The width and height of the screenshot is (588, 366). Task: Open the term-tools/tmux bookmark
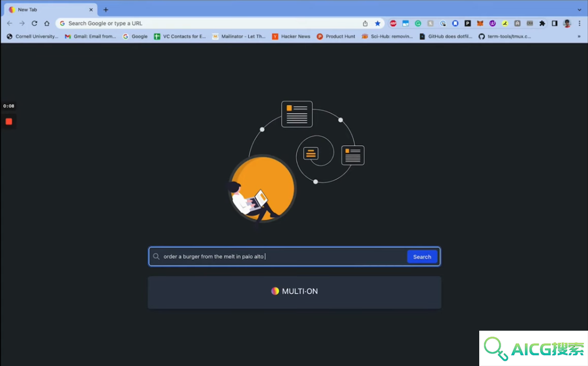[505, 36]
